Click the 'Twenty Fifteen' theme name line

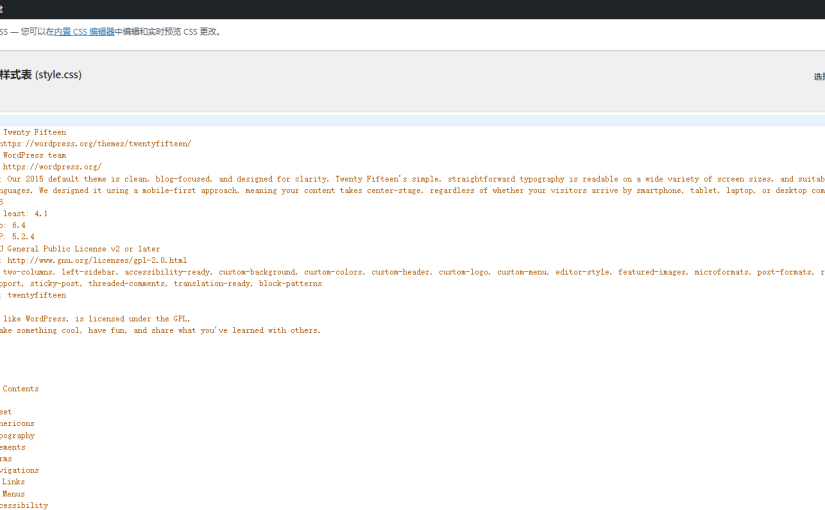pos(34,132)
